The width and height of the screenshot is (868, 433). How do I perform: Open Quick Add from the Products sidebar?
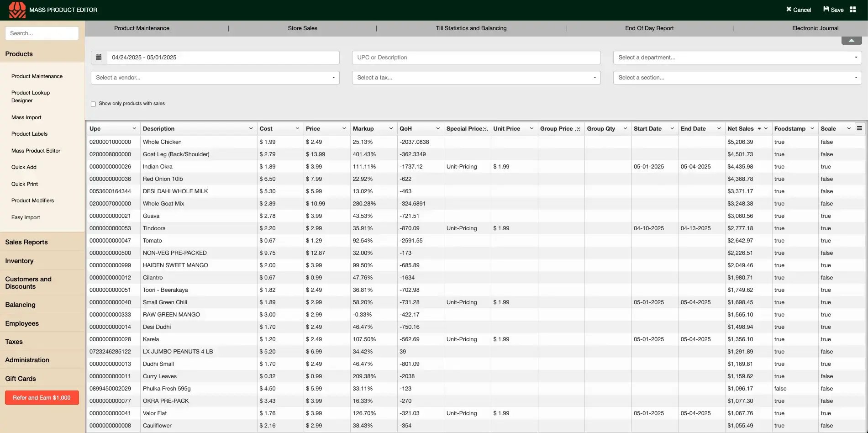pyautogui.click(x=23, y=167)
